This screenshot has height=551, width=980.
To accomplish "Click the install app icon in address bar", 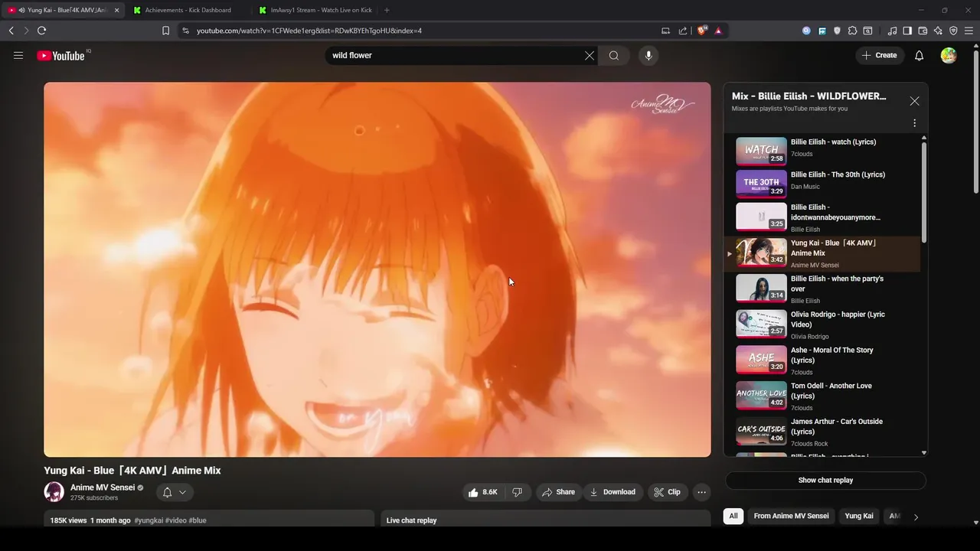I will point(665,31).
